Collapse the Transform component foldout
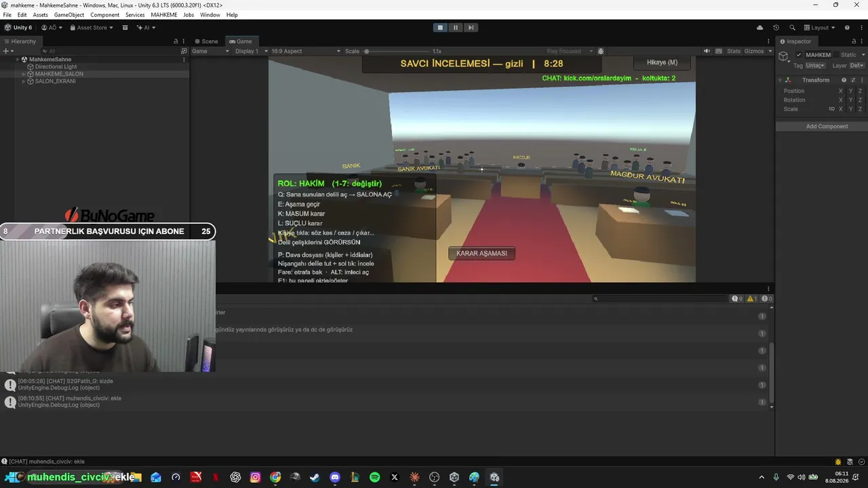This screenshot has height=488, width=868. pyautogui.click(x=781, y=80)
